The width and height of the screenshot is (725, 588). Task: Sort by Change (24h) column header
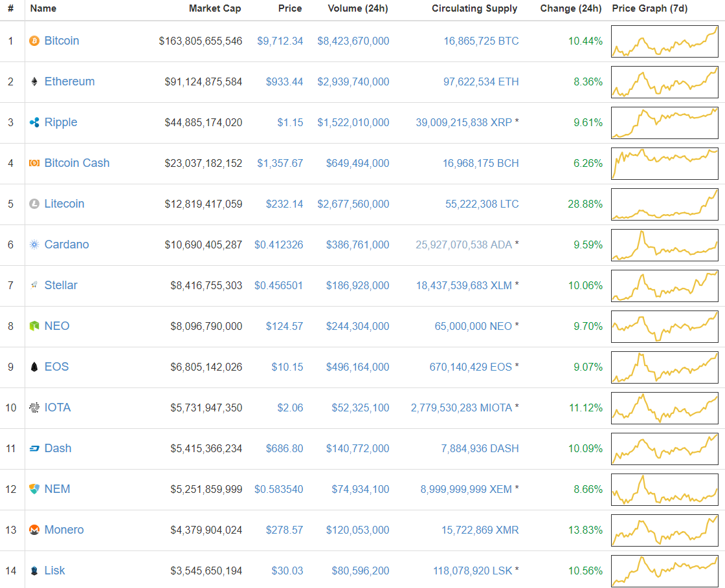tap(571, 8)
